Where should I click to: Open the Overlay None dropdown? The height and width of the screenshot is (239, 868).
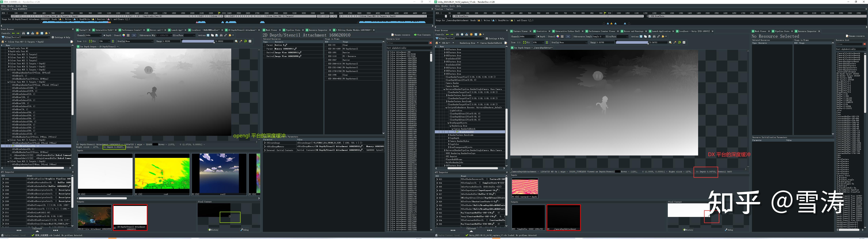coord(140,41)
